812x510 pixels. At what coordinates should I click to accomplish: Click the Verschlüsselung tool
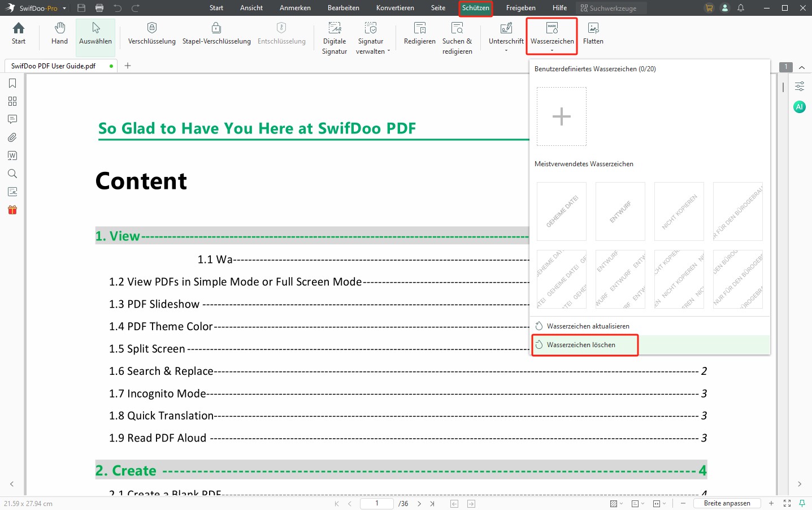click(x=151, y=34)
